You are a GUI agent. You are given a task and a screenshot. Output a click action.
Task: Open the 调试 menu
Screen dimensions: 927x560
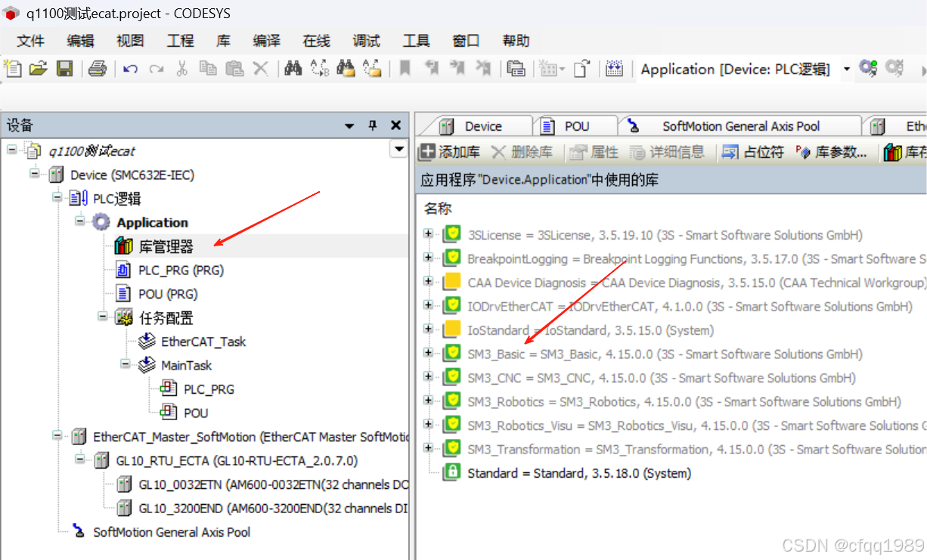coord(367,41)
